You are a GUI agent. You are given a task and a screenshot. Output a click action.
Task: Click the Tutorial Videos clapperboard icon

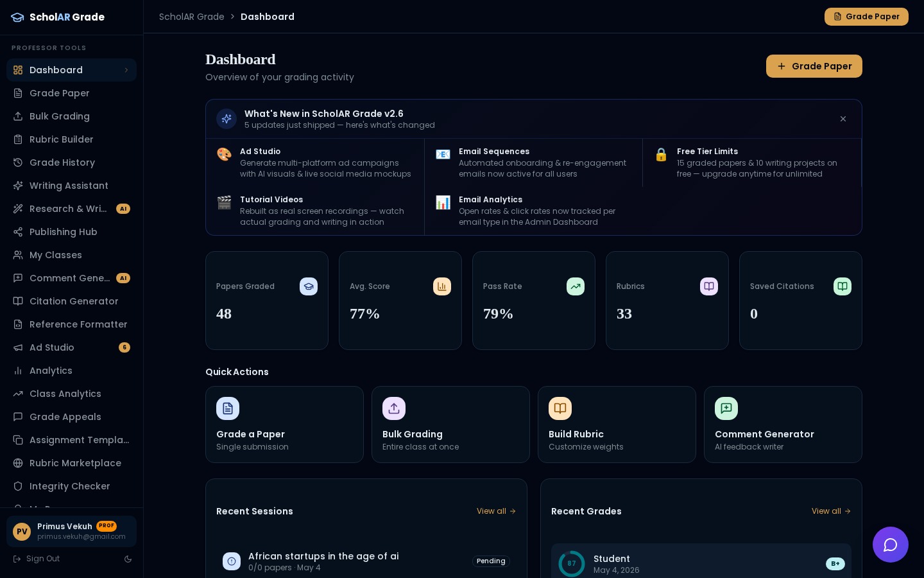pyautogui.click(x=224, y=202)
